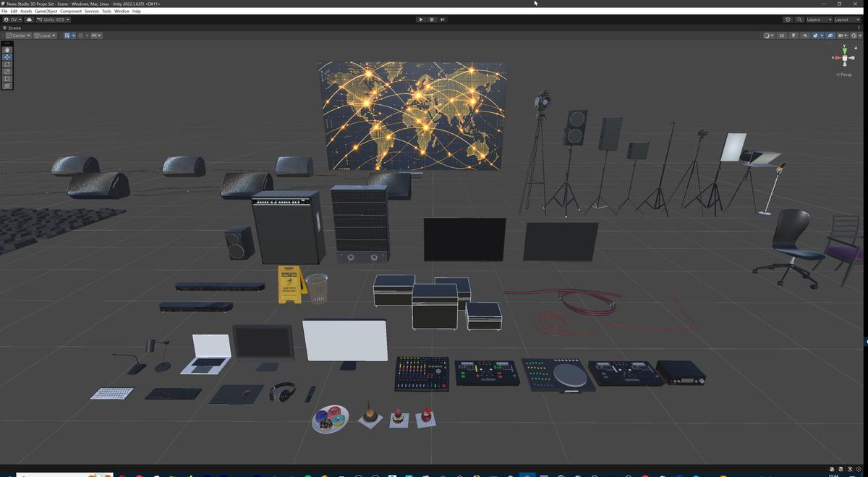The image size is (868, 477).
Task: Toggle scene lighting bulb icon
Action: click(x=793, y=35)
